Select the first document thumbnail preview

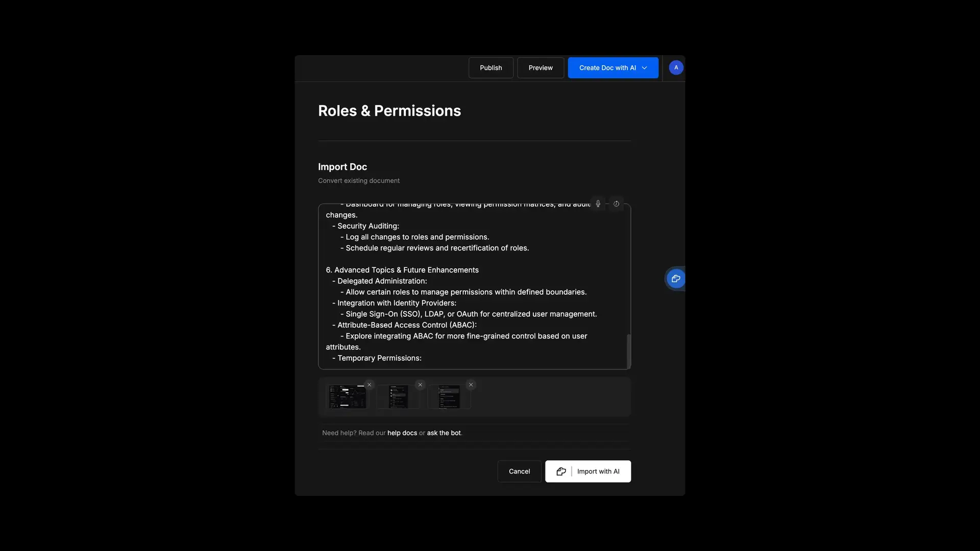coord(348,395)
